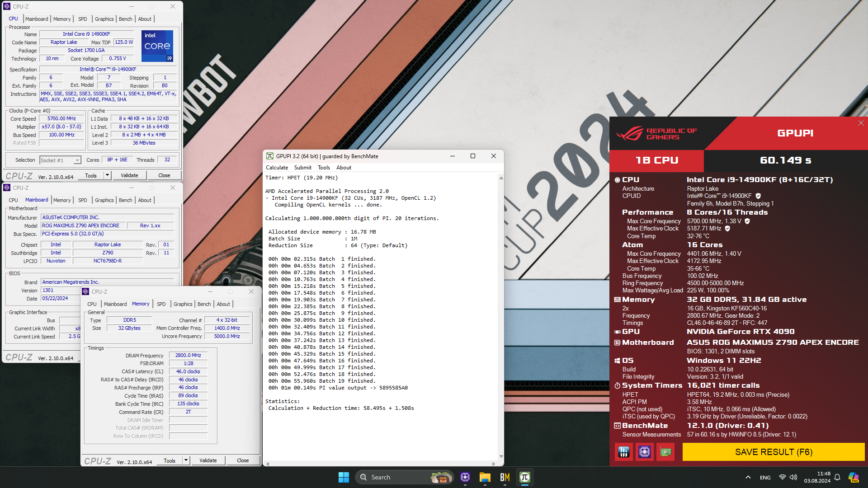Click the System Timers stopwatch icon
Screen dimensions: 868x488
pyautogui.click(x=617, y=385)
